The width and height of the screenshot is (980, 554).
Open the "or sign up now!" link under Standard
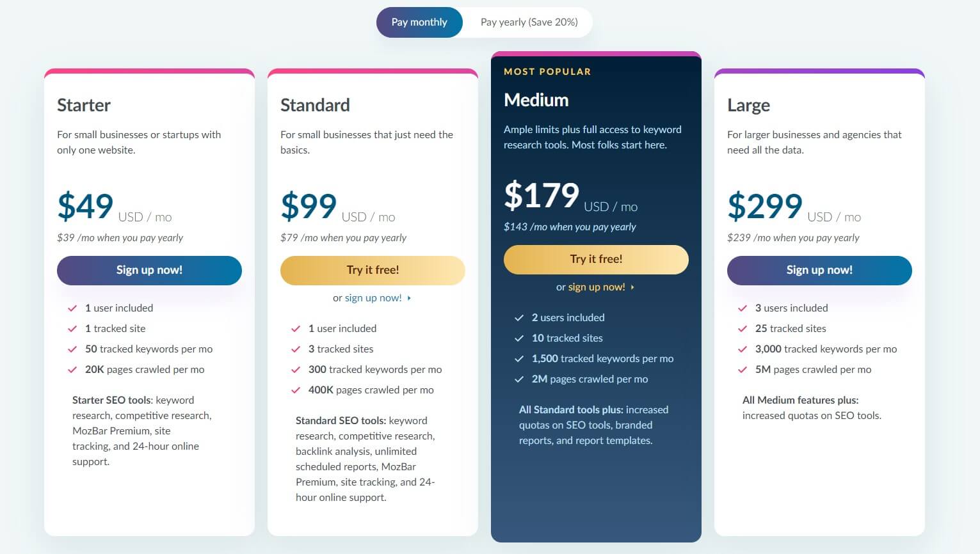pos(372,297)
